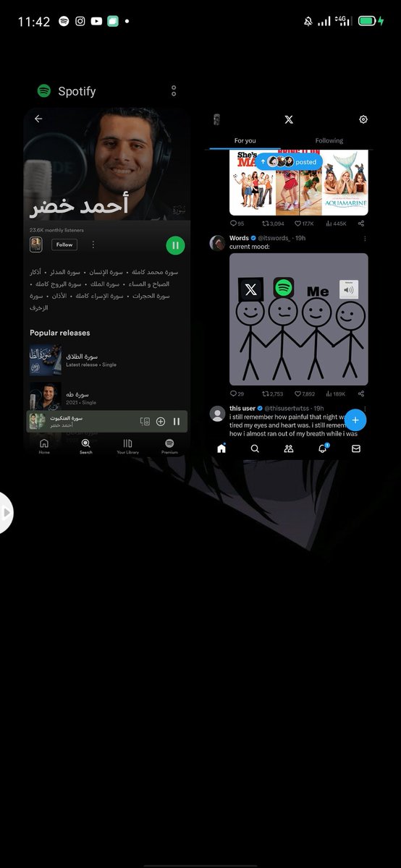Open more options on the Words post
The height and width of the screenshot is (868, 401).
pos(364,239)
